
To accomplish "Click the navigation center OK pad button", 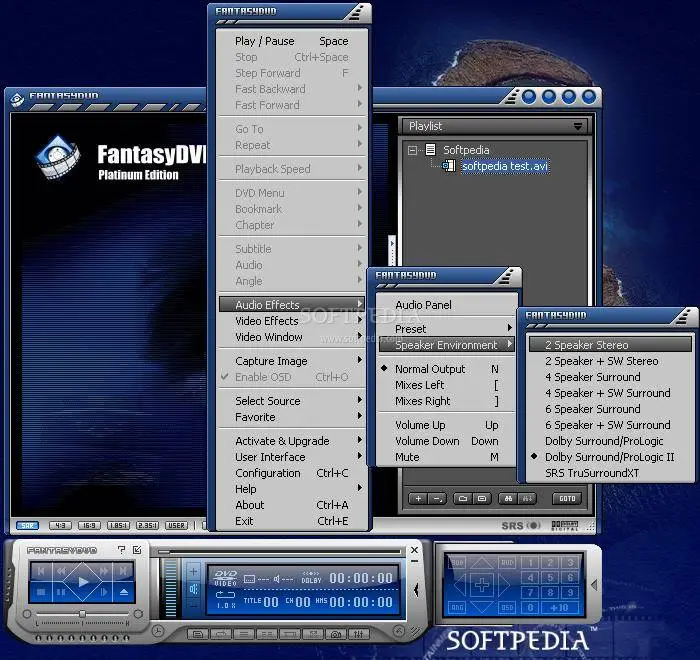I will click(483, 583).
